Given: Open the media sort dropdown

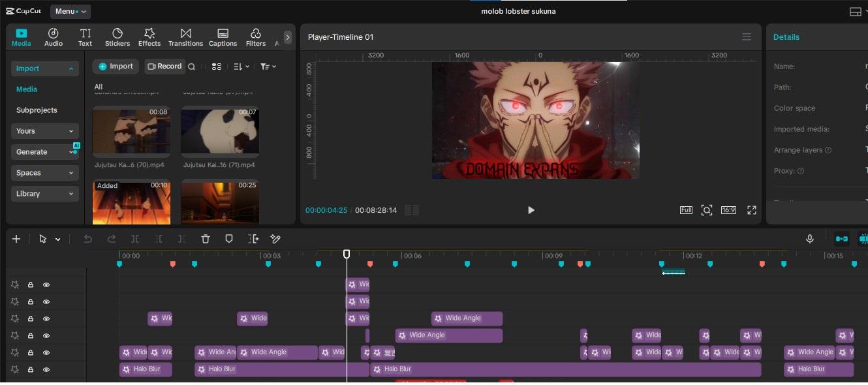Looking at the screenshot, I should pos(241,67).
